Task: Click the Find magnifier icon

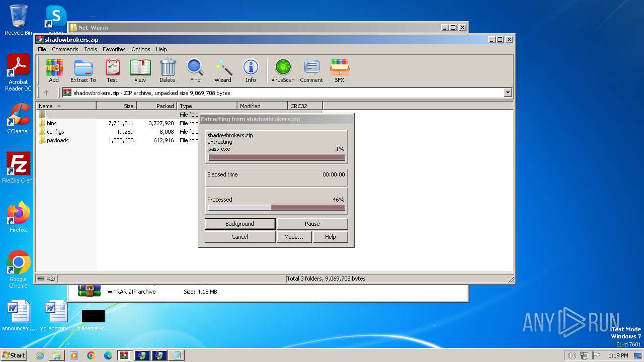Action: pos(195,70)
